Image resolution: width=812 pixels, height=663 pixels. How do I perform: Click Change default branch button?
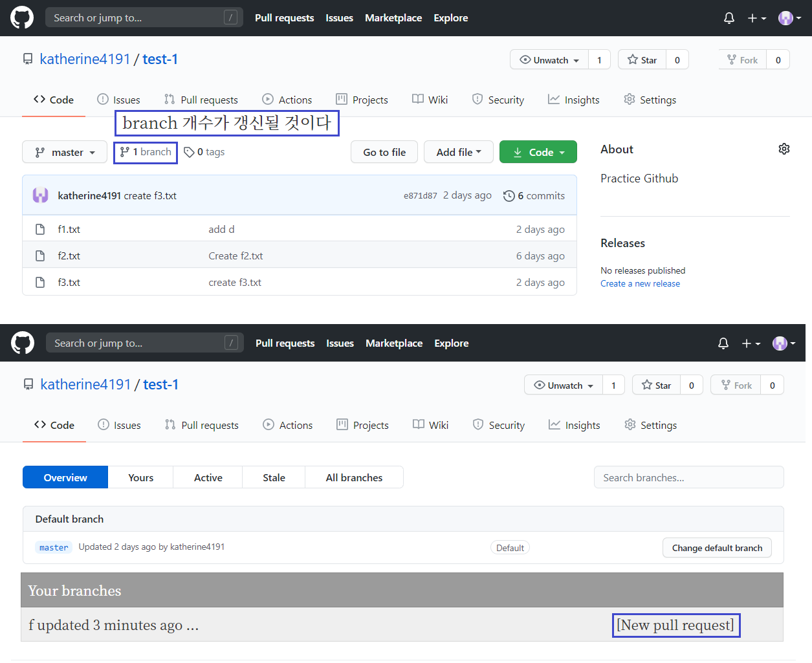pyautogui.click(x=717, y=547)
